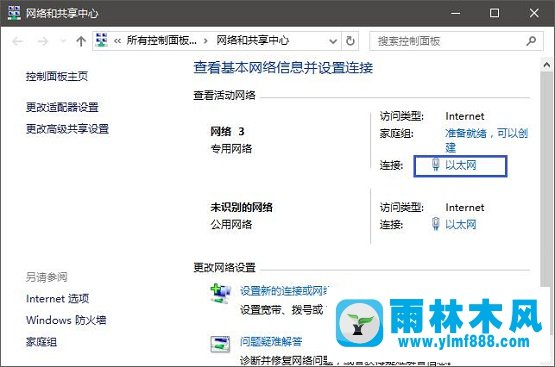The height and width of the screenshot is (367, 555).
Task: Open 设置新的连接或网络 link
Action: tap(285, 291)
